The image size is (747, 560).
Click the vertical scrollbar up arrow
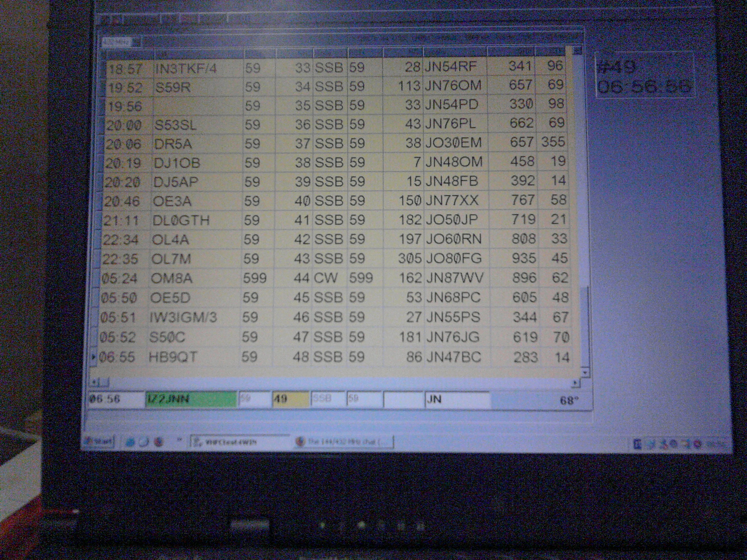[577, 51]
